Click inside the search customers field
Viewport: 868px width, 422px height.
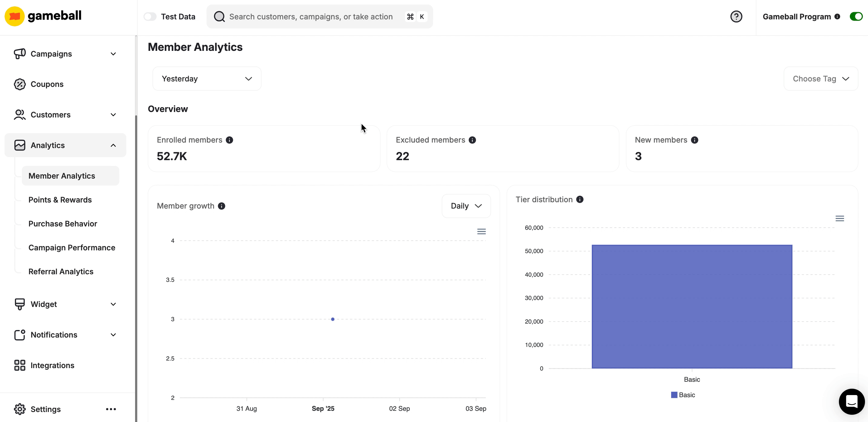(310, 16)
